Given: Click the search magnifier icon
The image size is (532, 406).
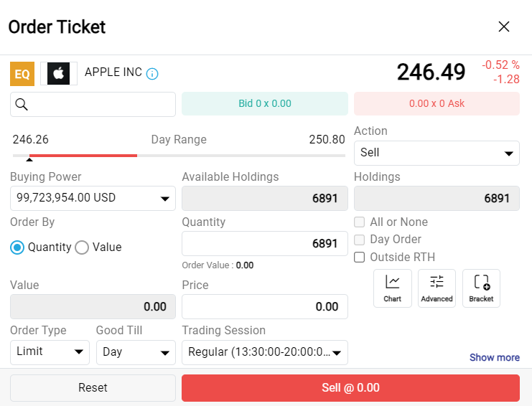Looking at the screenshot, I should 22,105.
